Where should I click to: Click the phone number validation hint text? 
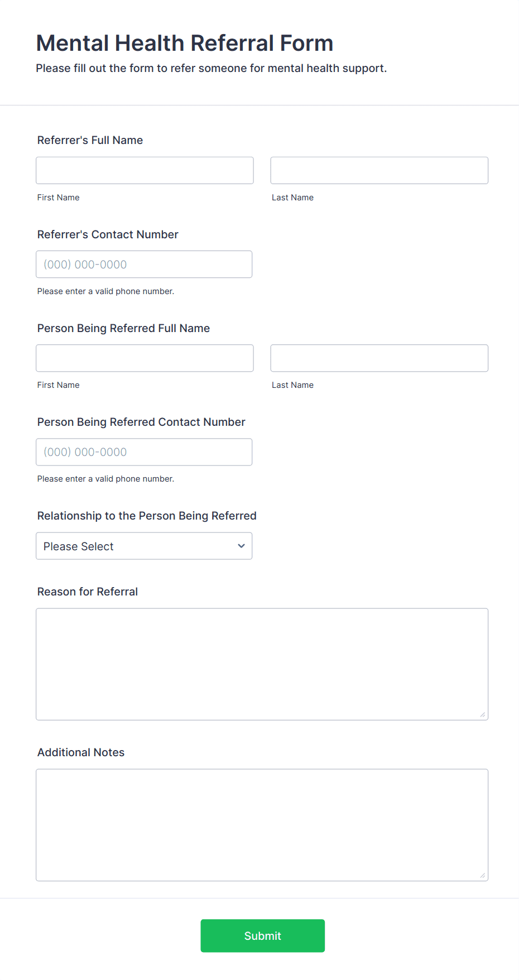105,291
